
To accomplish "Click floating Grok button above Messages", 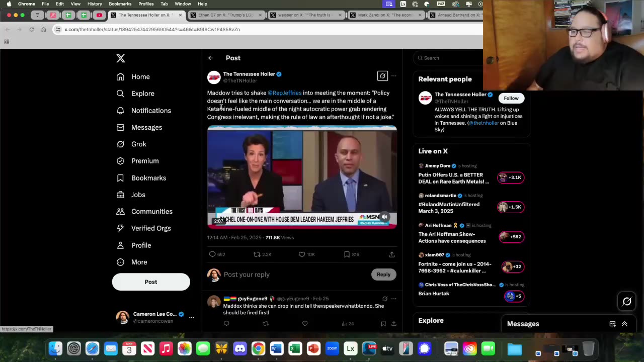I will coord(627,302).
